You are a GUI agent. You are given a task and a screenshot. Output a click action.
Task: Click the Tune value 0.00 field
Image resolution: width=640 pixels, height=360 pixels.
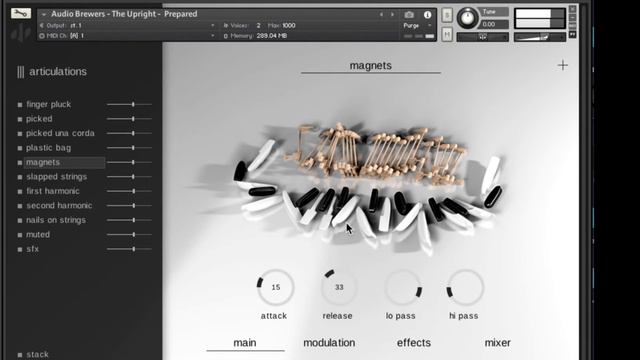pos(494,24)
